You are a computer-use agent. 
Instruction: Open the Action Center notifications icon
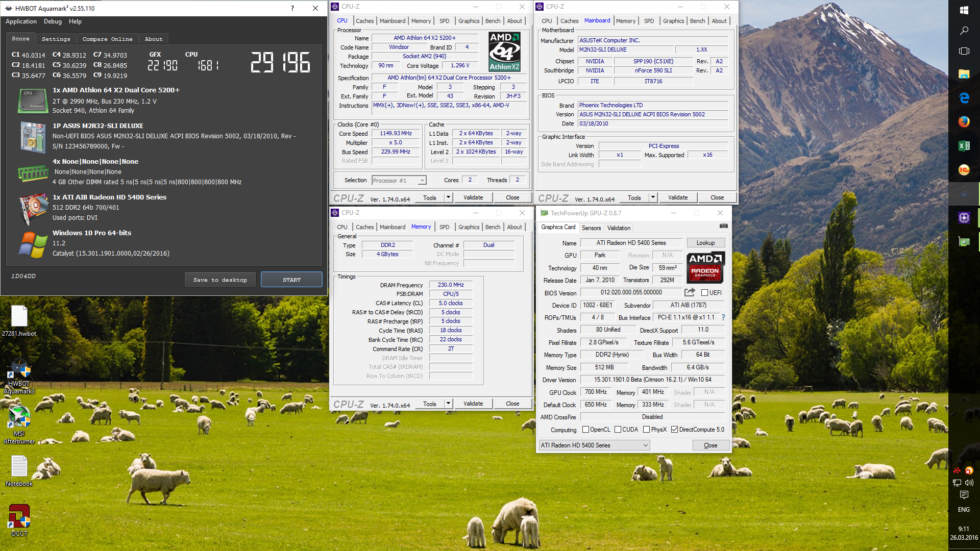964,495
